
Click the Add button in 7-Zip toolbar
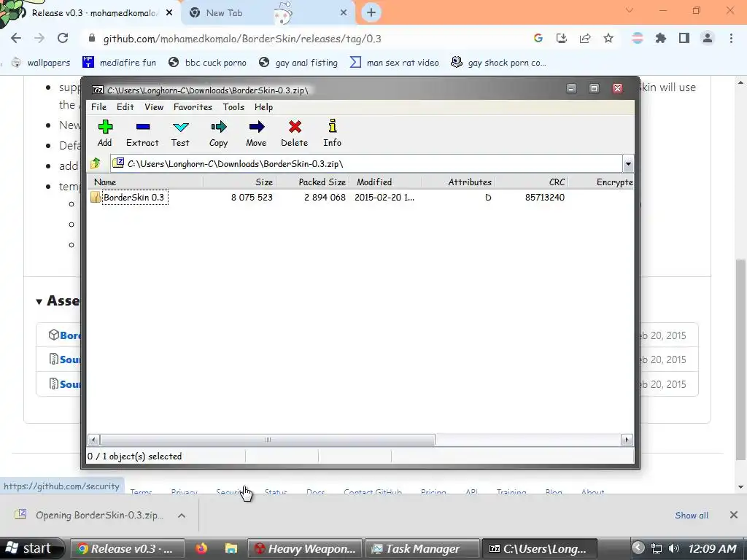[105, 133]
